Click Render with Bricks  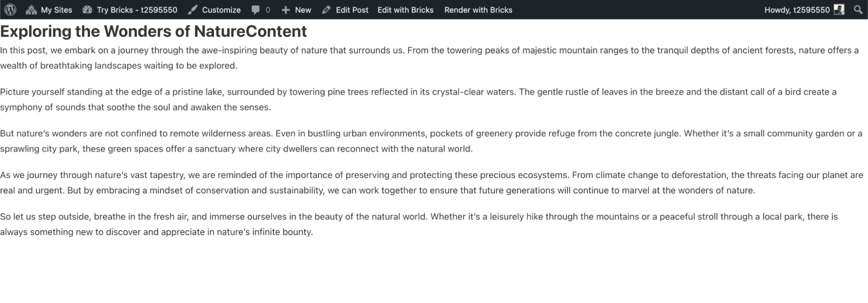[478, 10]
